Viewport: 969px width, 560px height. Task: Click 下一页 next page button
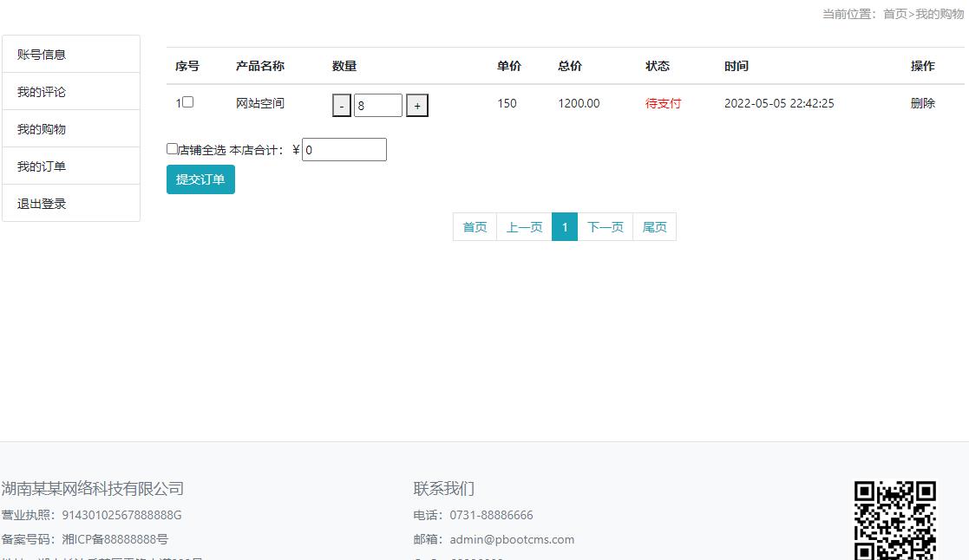coord(605,227)
